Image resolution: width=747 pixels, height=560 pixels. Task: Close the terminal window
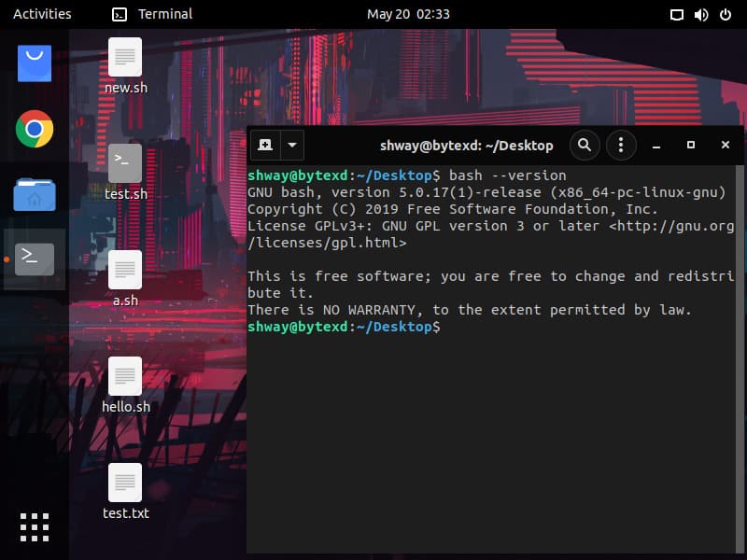[x=726, y=145]
